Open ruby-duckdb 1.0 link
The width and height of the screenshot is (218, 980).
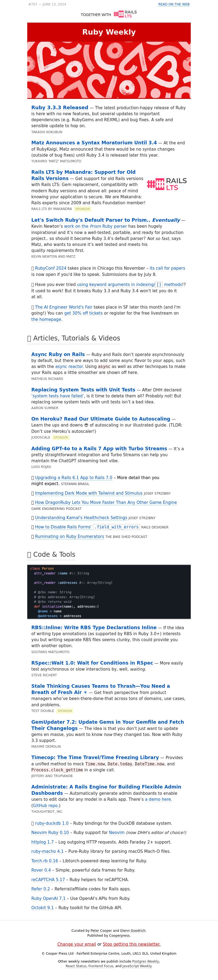click(52, 823)
